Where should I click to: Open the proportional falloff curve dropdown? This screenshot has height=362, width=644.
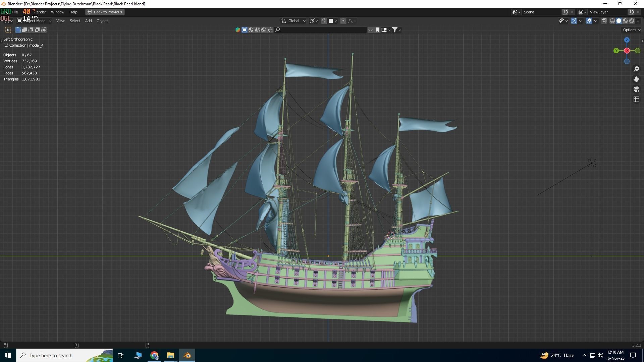(352, 21)
